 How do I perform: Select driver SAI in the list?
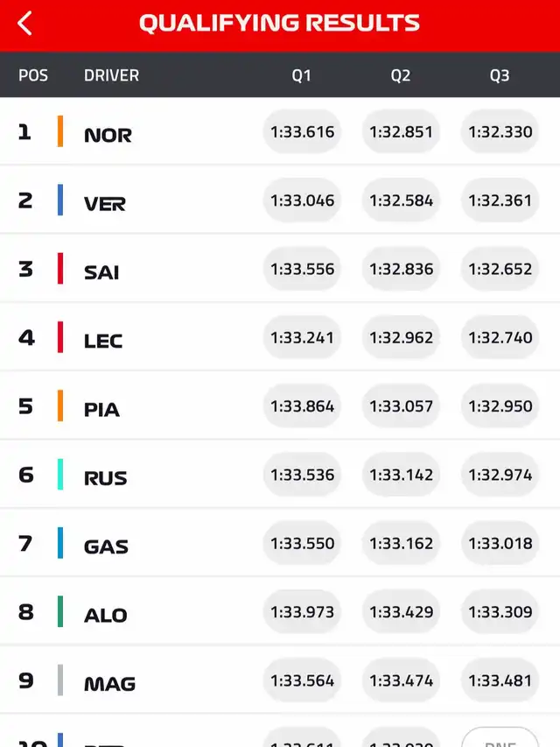101,272
